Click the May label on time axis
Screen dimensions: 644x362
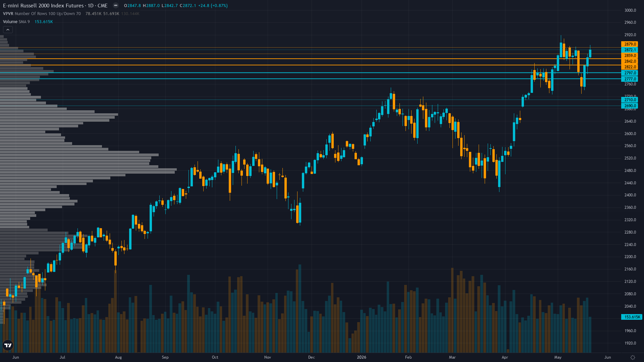tap(558, 357)
